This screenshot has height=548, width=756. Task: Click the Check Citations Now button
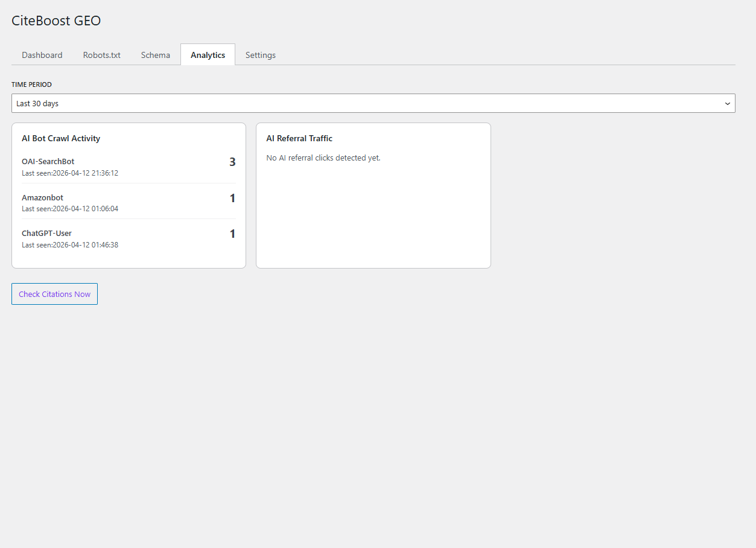click(54, 294)
